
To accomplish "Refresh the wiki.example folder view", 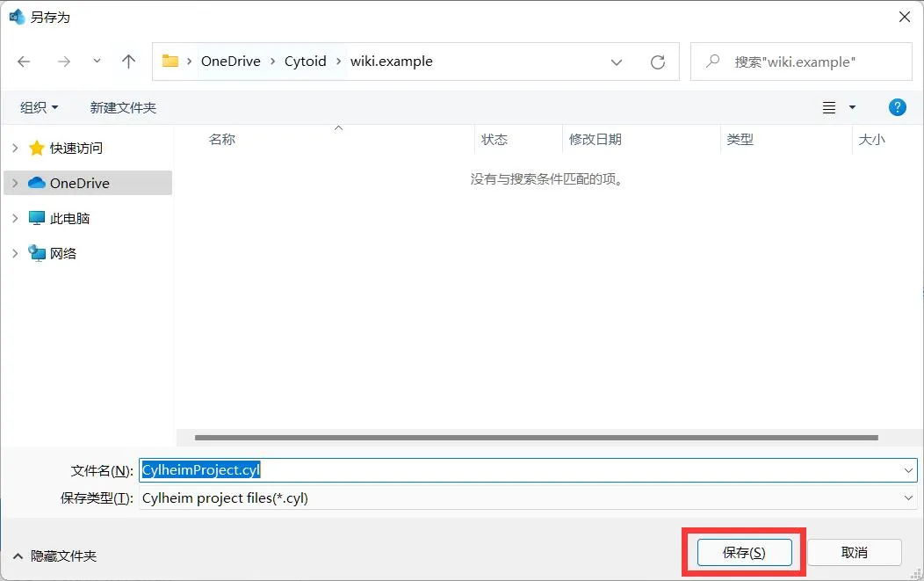I will click(x=657, y=62).
